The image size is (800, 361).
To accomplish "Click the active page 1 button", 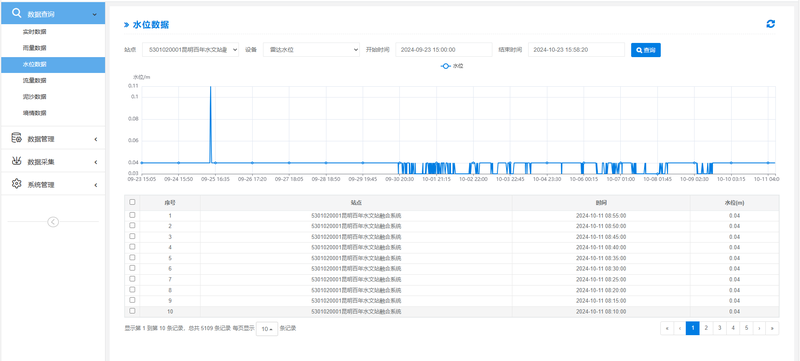I will pyautogui.click(x=692, y=328).
